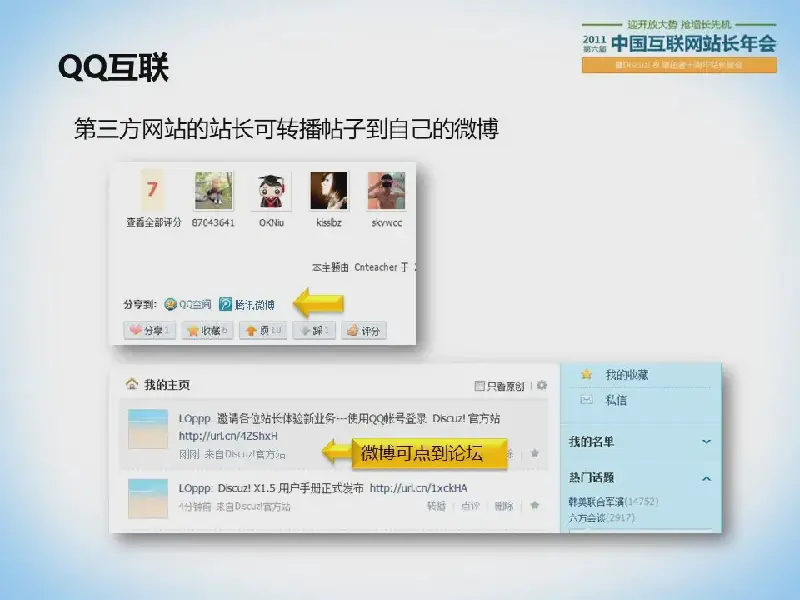Screen dimensions: 800x600
Task: Click username 87043641 under avatar
Action: click(213, 223)
